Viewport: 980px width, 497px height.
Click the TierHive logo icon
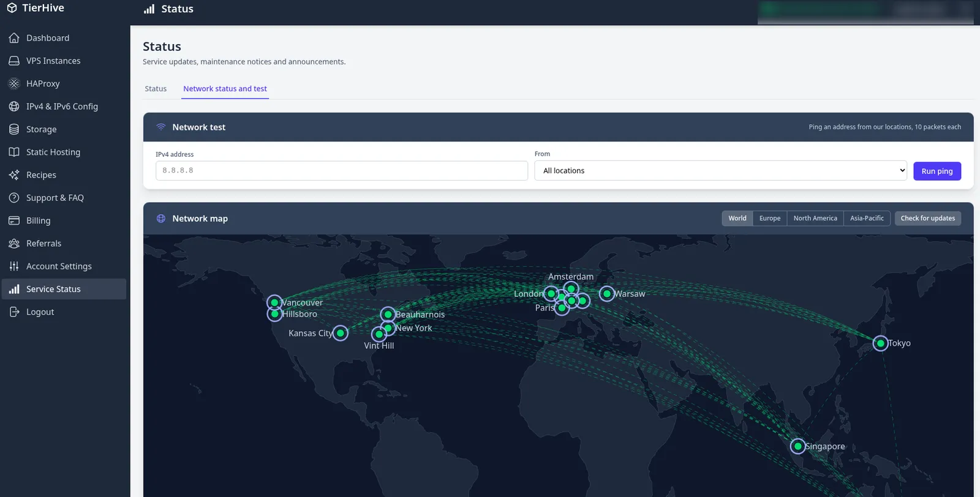pos(12,8)
